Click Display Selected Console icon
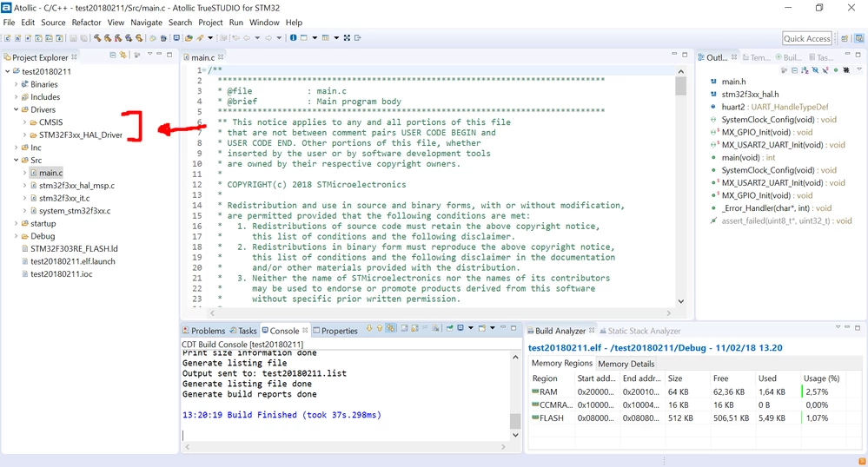Viewport: 868px width, 467px height. coord(460,328)
